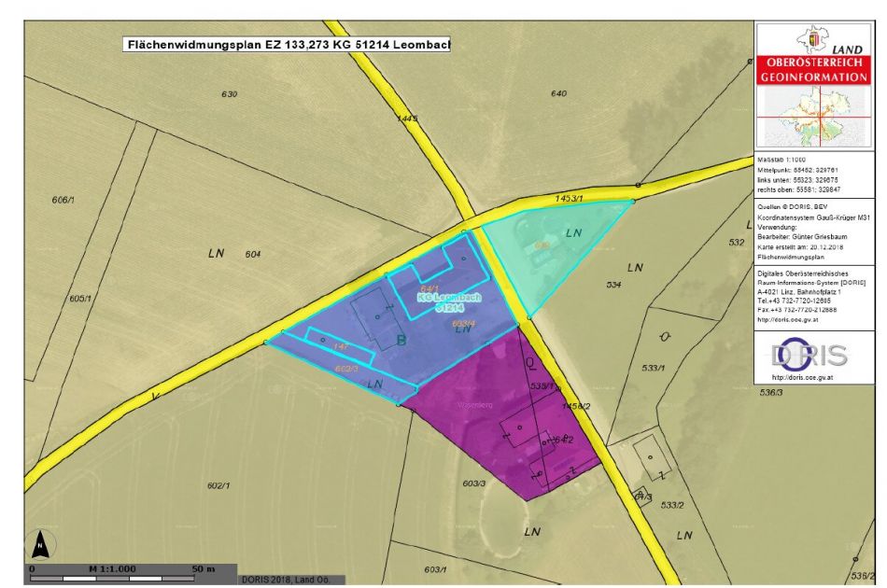Select the small building in parcel 533/2
887x588 pixels.
click(x=653, y=457)
